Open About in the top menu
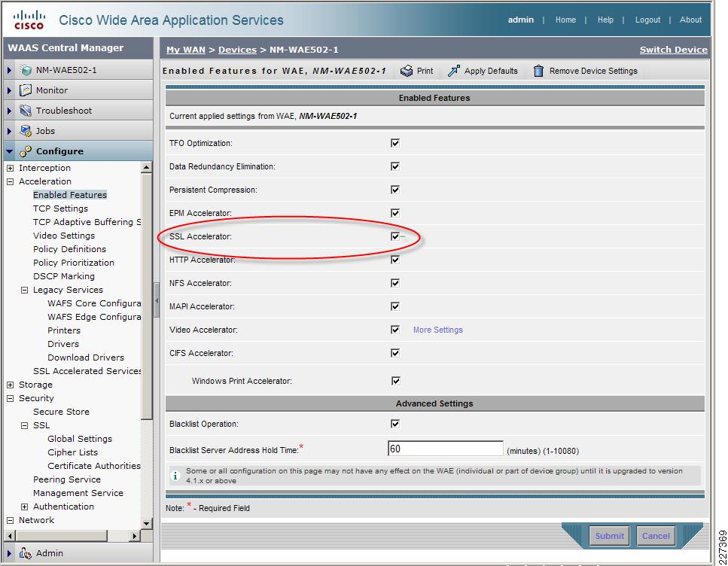 690,20
